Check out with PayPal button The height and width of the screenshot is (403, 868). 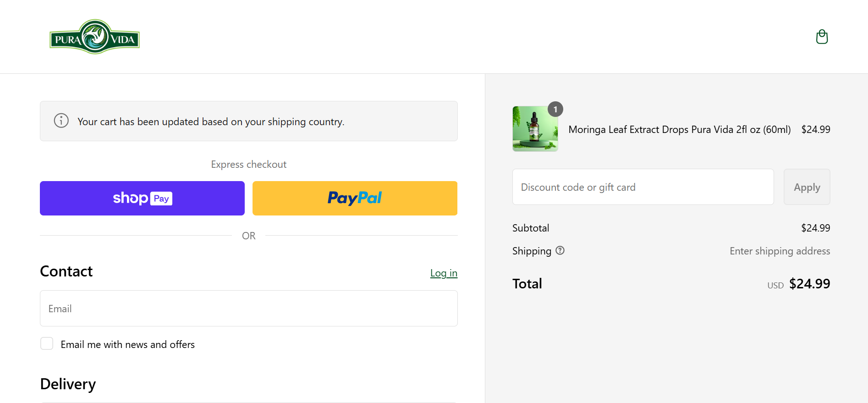[355, 198]
